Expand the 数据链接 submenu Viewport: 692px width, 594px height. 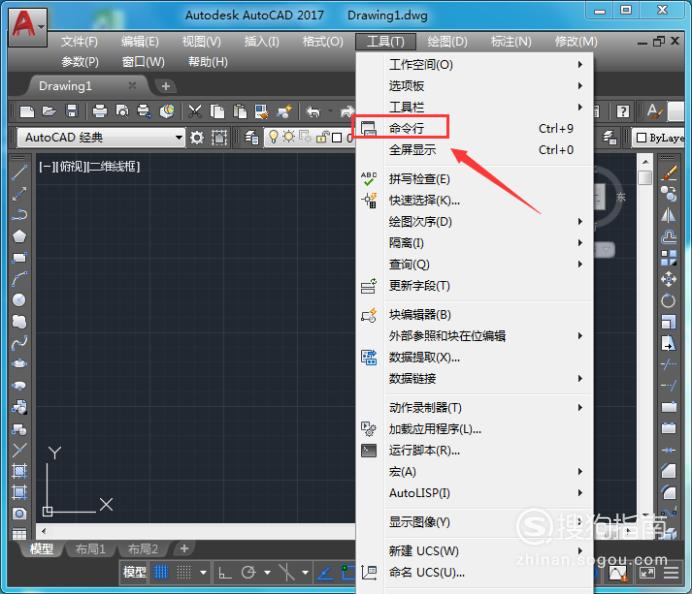coord(475,378)
